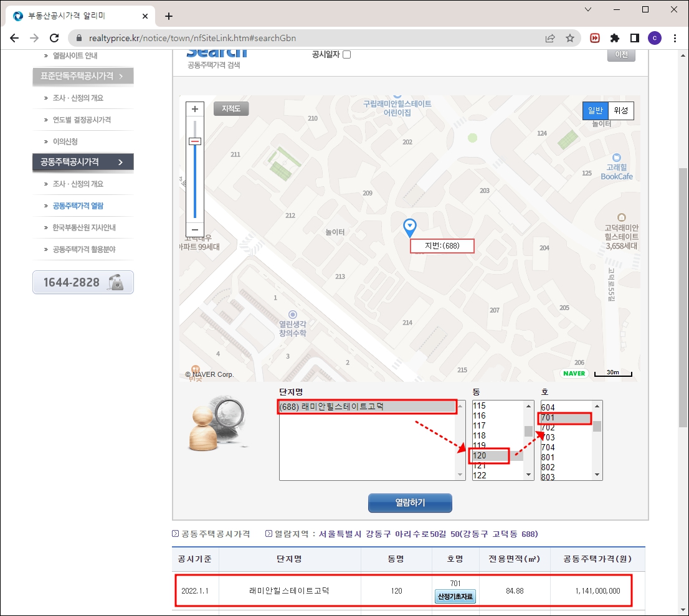This screenshot has height=616, width=689.
Task: Open a new browser tab
Action: pos(169,16)
